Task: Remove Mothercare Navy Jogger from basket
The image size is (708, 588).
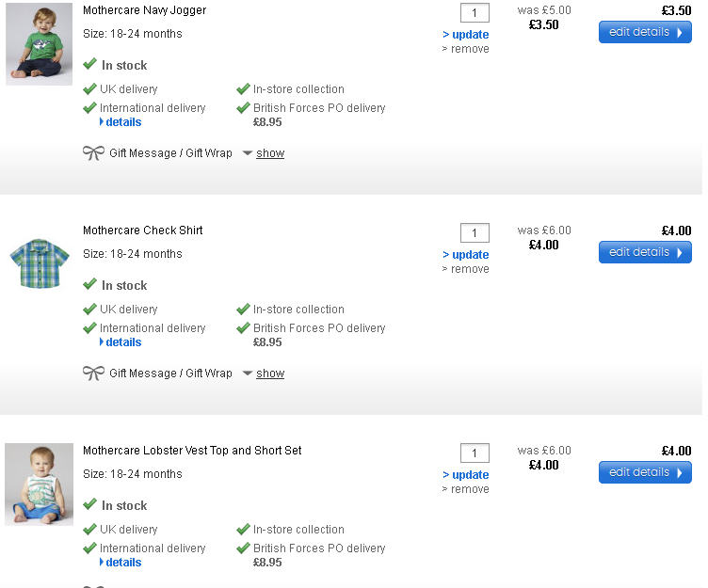Action: point(467,49)
